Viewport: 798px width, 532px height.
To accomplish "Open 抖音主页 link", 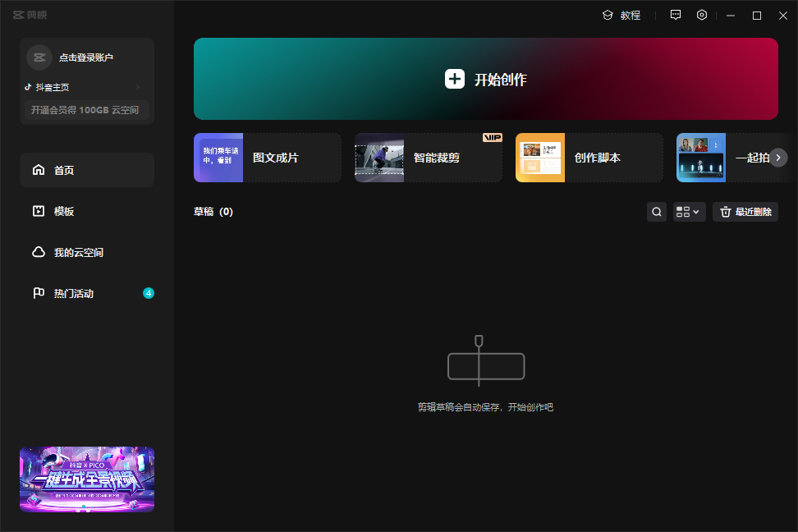I will (x=53, y=88).
